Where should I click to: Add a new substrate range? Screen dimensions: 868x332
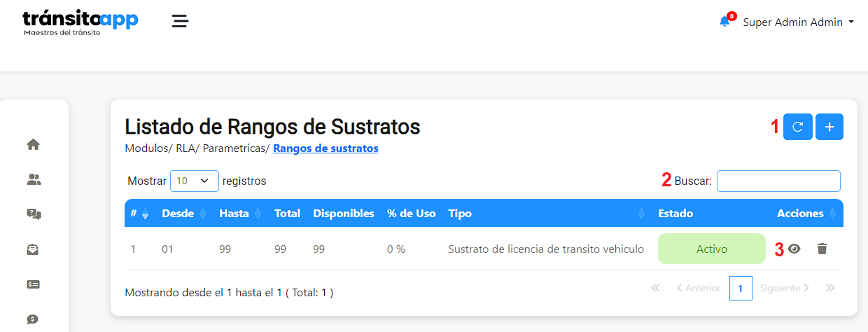(x=829, y=127)
